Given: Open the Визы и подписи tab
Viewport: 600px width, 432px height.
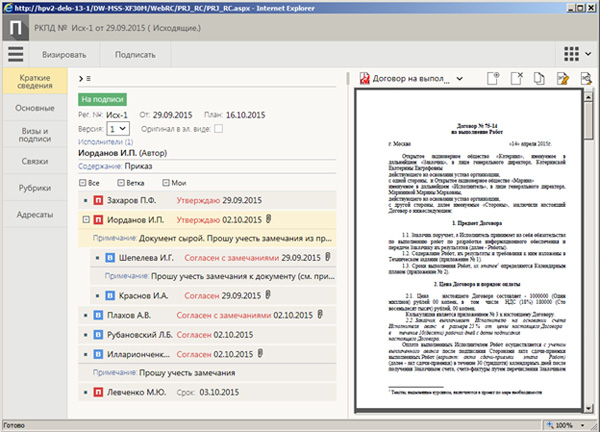Looking at the screenshot, I should [35, 135].
